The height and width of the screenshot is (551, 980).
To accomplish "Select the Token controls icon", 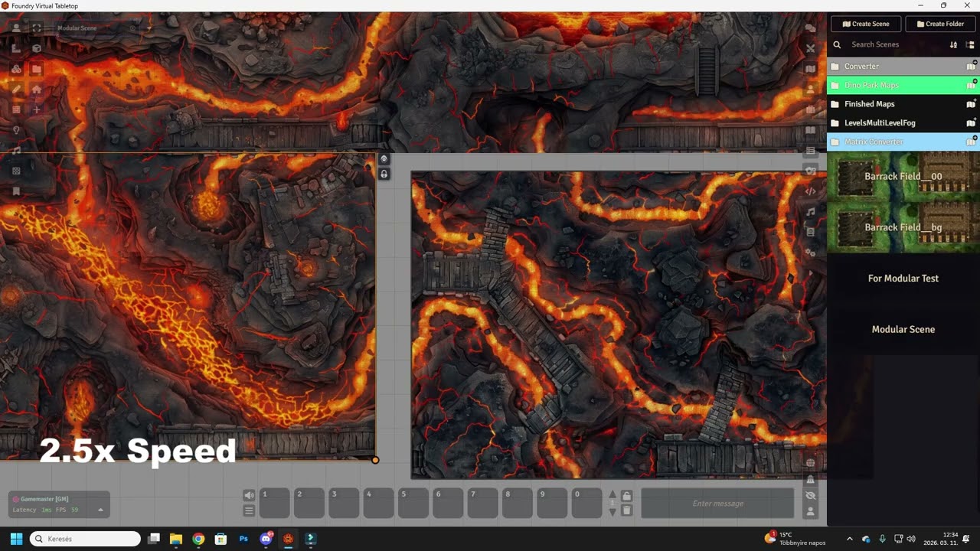I will tap(16, 28).
